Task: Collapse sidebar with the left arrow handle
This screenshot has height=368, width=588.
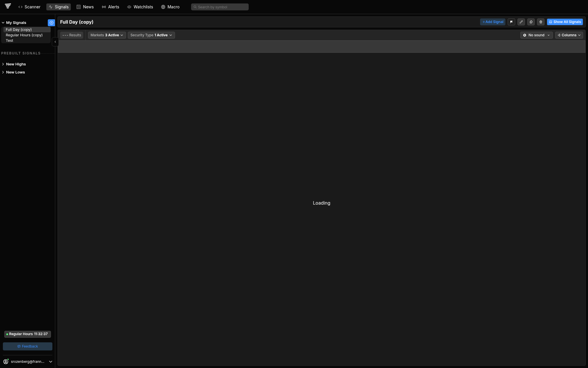Action: point(55,42)
